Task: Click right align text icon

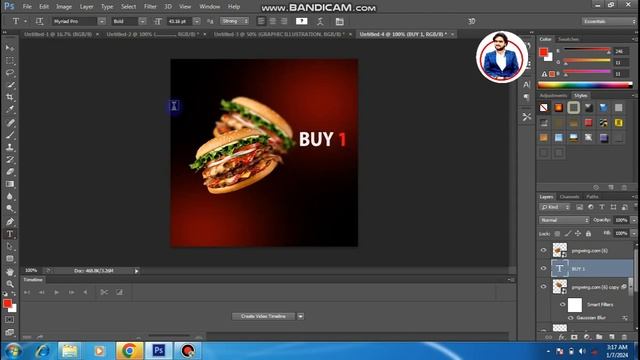Action: [x=284, y=21]
